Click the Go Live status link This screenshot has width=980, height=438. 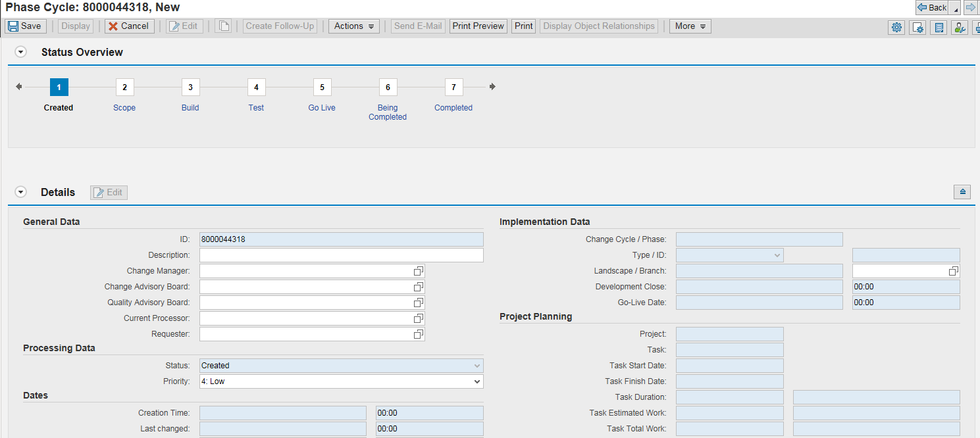[x=322, y=108]
